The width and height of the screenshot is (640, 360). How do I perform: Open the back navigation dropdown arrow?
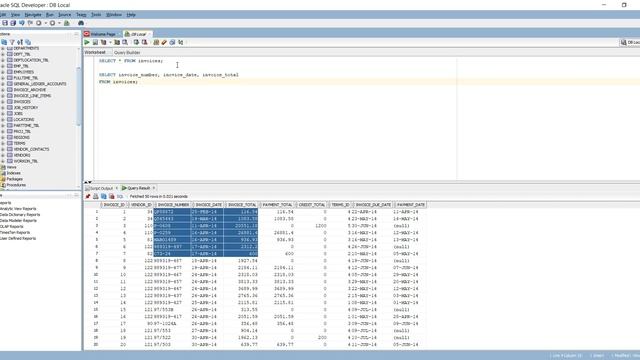coord(46,23)
